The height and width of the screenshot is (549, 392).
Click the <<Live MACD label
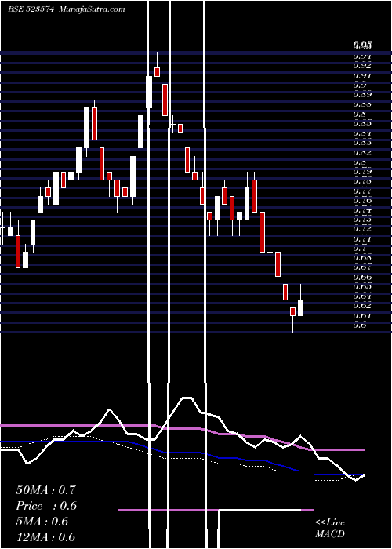tap(330, 529)
